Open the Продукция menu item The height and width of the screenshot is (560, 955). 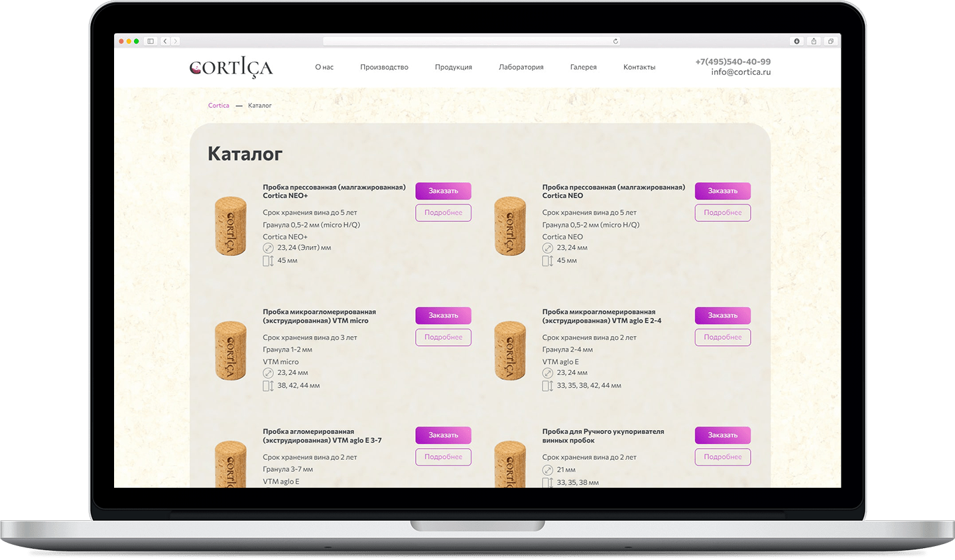pos(454,67)
